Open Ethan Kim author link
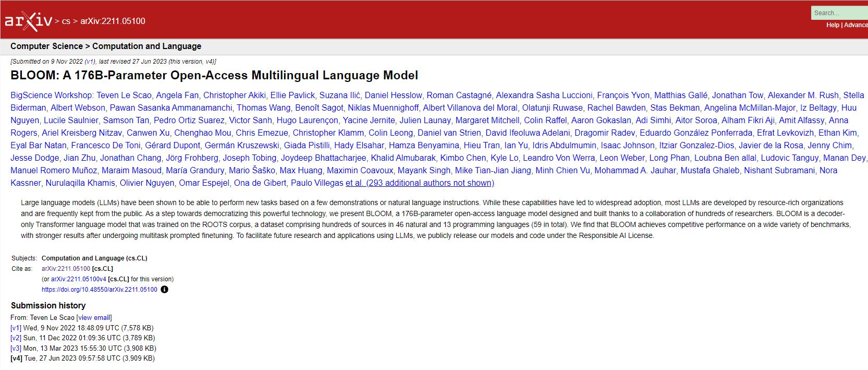Viewport: 868px width, 370px height. [x=838, y=133]
